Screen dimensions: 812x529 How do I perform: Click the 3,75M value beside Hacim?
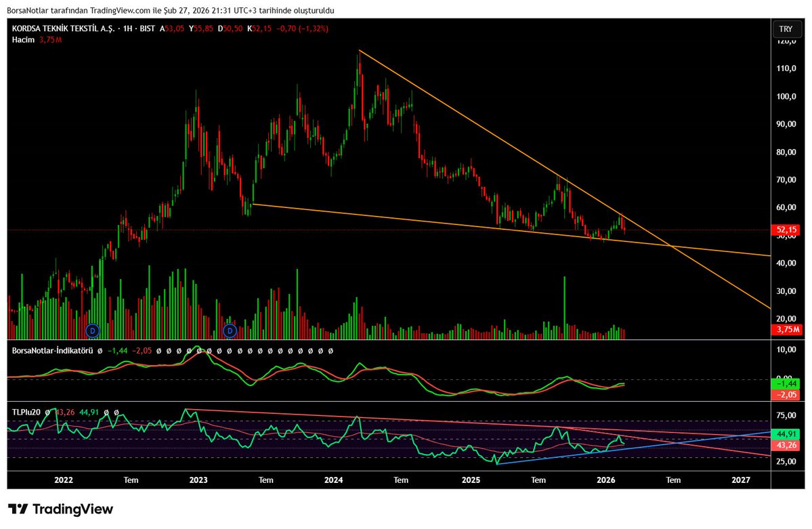pos(50,40)
